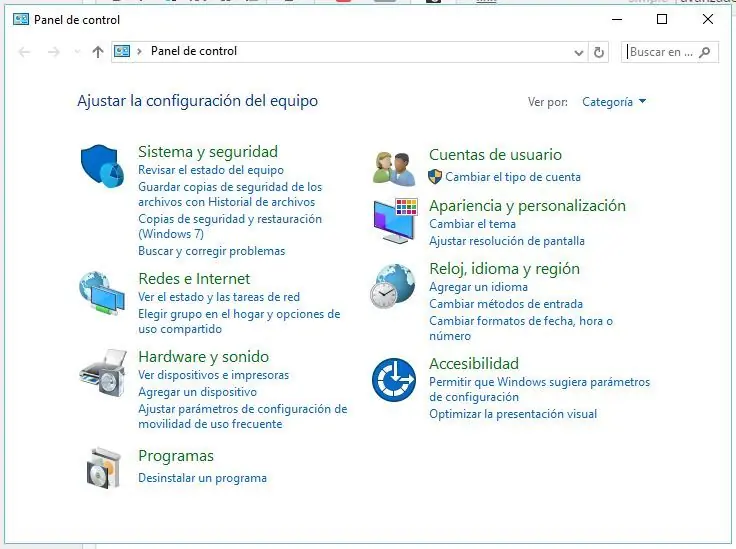This screenshot has height=549, width=736.
Task: Go up one level with the up arrow
Action: click(x=98, y=52)
